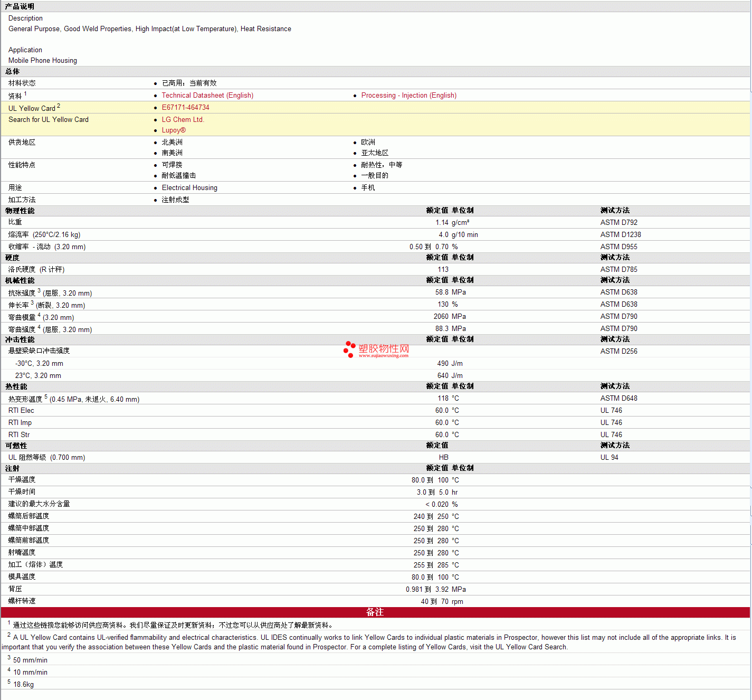Select footnote 18.6kg

click(23, 685)
